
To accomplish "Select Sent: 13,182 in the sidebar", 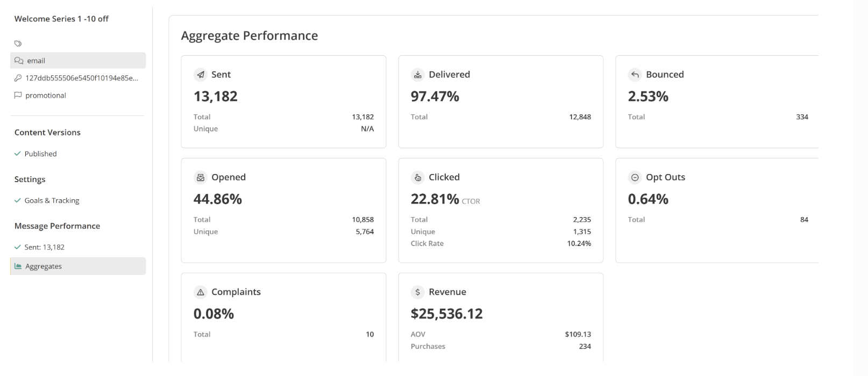I will click(x=44, y=247).
